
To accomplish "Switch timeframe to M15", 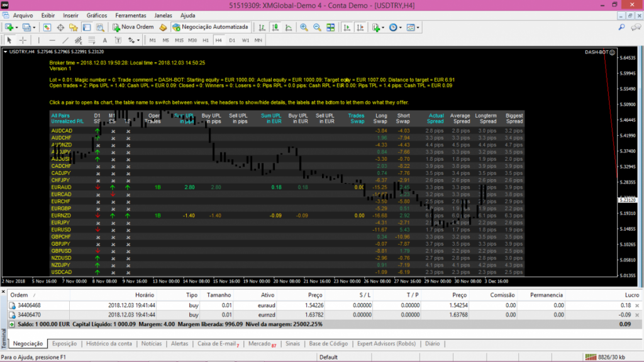I will (179, 40).
